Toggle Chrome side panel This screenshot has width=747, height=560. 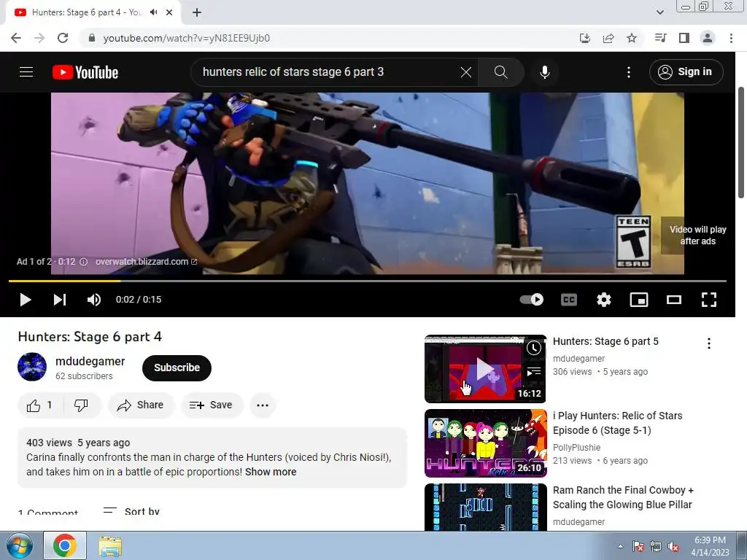[x=684, y=38]
